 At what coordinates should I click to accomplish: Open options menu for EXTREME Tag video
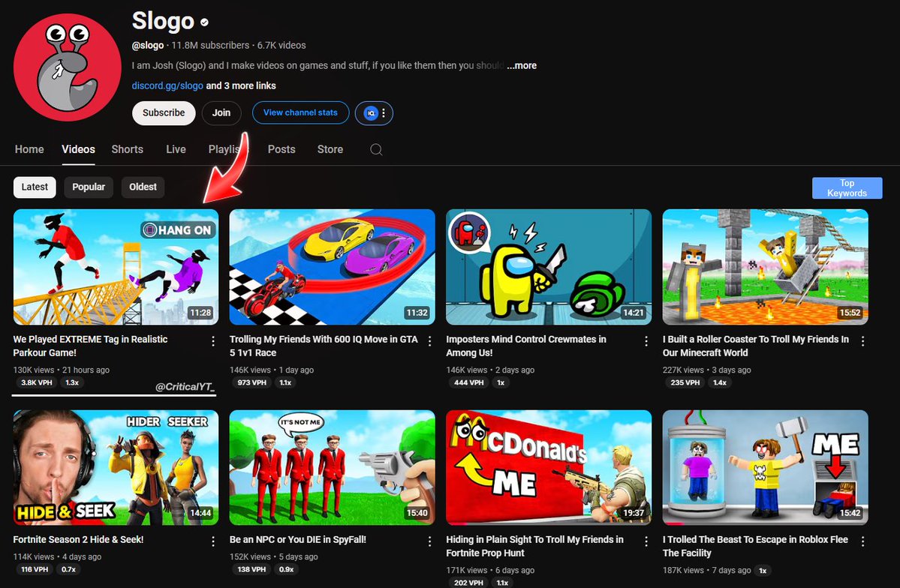[213, 341]
